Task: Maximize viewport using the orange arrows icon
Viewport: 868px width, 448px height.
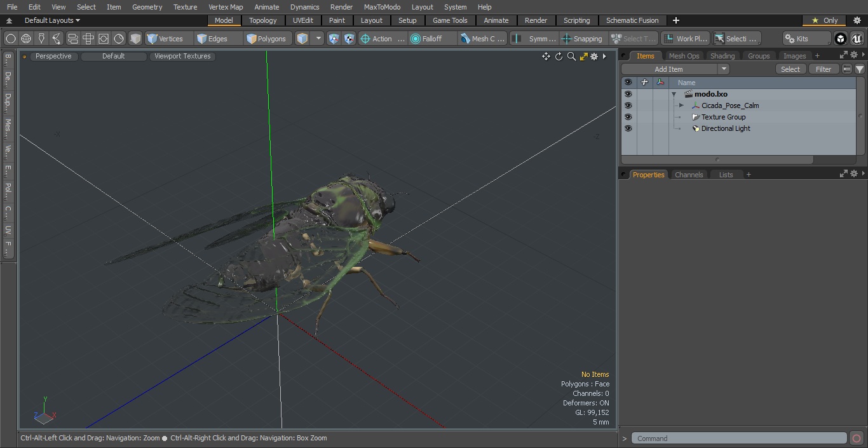Action: pyautogui.click(x=583, y=57)
